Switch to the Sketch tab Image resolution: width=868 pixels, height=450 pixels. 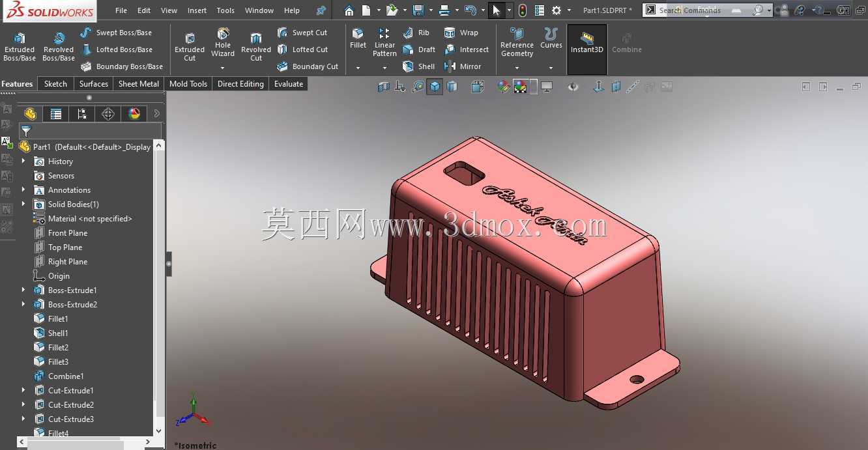tap(55, 84)
